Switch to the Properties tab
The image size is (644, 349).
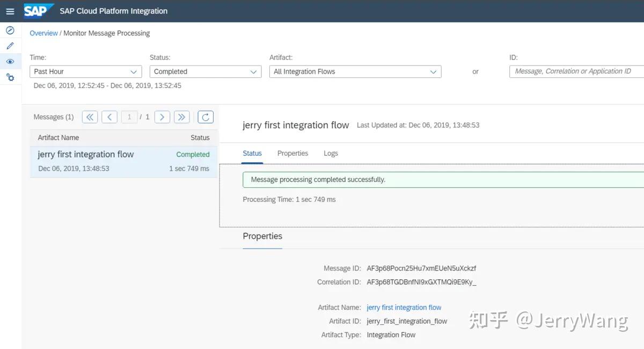[292, 153]
